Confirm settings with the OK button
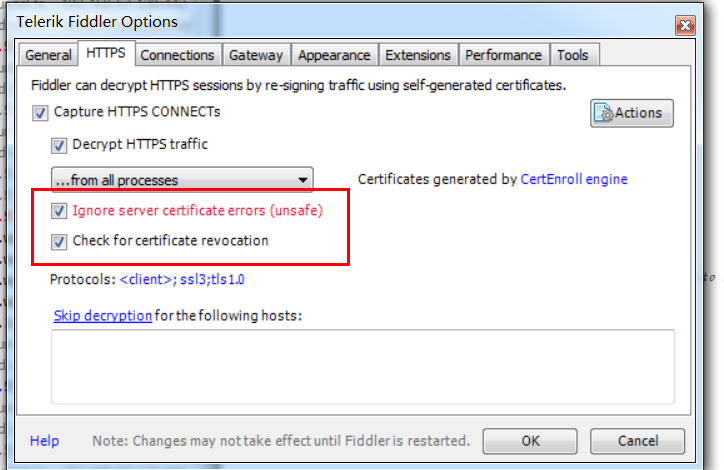Image resolution: width=724 pixels, height=470 pixels. [x=530, y=441]
